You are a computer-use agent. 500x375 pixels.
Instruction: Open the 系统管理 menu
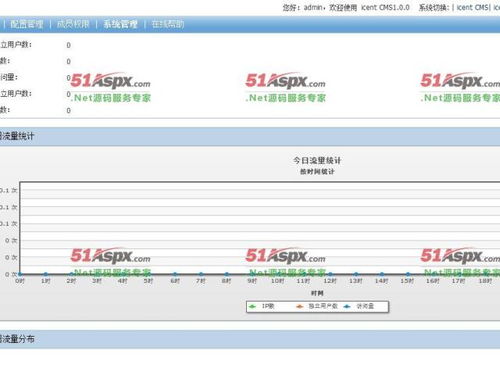coord(120,24)
